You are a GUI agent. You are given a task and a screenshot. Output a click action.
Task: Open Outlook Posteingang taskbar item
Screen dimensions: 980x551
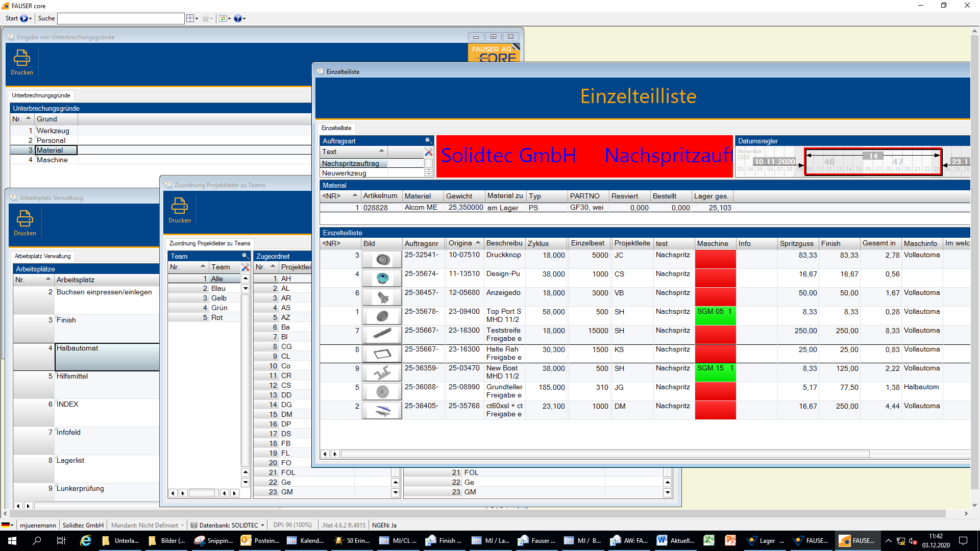click(x=260, y=541)
